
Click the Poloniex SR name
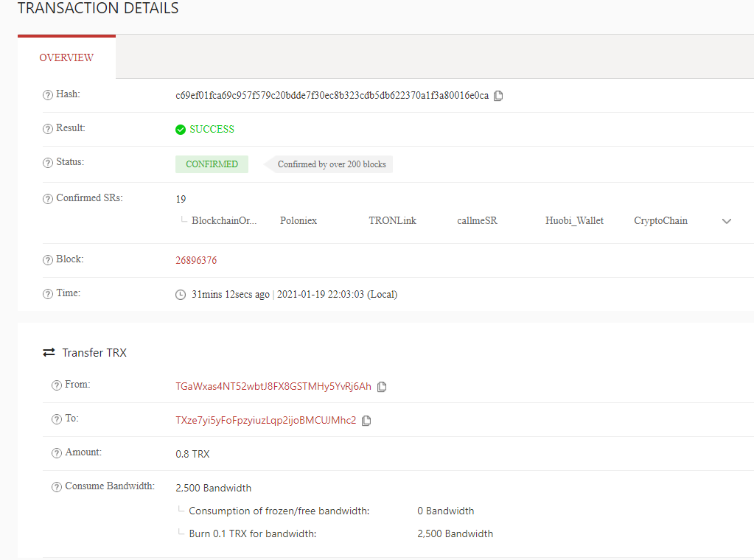click(299, 220)
